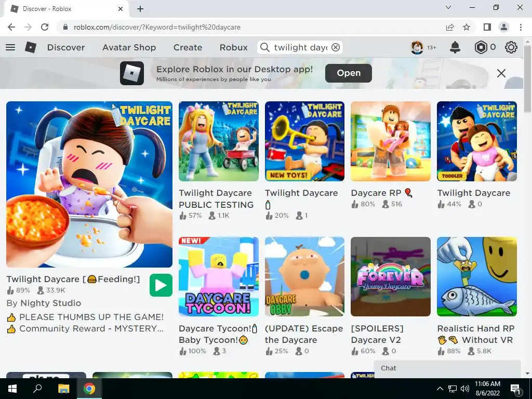Open Twilight Daycare New Toys thumbnail
Image resolution: width=532 pixels, height=399 pixels.
(x=304, y=141)
